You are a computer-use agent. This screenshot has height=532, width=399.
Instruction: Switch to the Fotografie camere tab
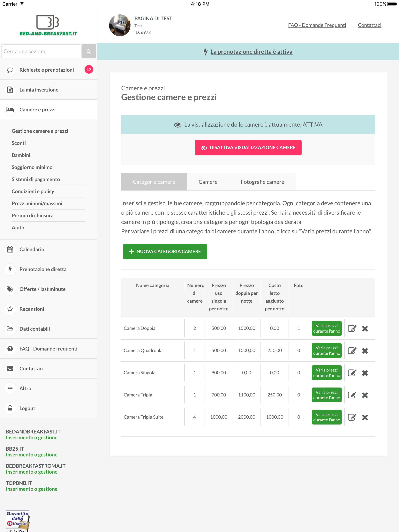[x=262, y=182]
